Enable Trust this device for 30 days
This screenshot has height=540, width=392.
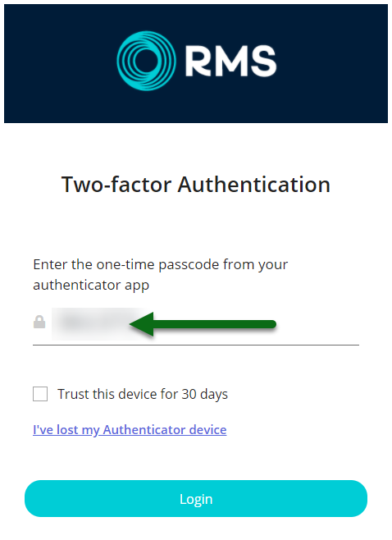[40, 394]
